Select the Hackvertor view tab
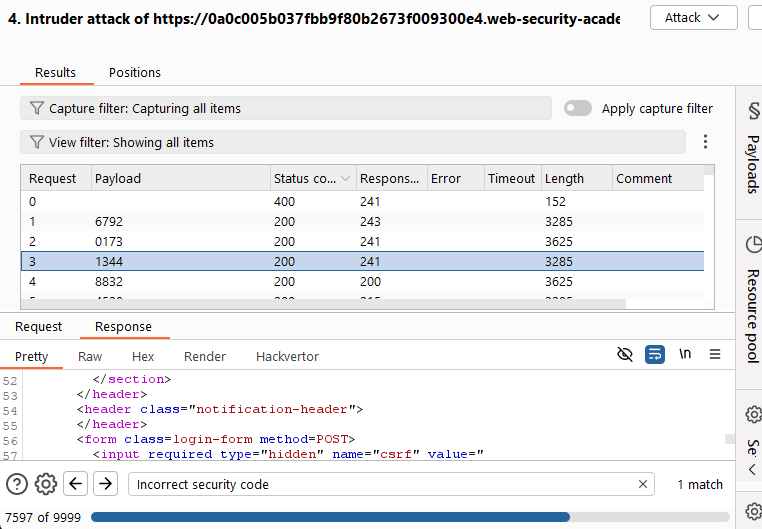The height and width of the screenshot is (529, 762). click(287, 357)
